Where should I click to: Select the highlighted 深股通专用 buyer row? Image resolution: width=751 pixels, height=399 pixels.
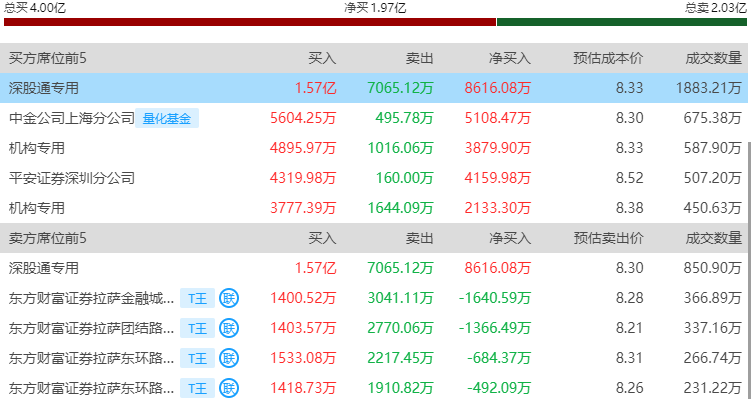(374, 88)
